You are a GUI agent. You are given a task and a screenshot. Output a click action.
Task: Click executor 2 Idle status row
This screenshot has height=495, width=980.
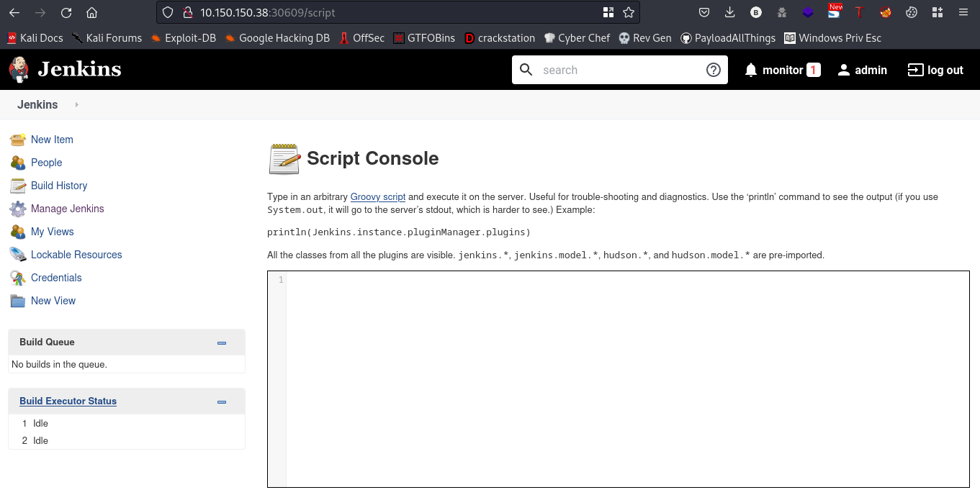point(127,441)
